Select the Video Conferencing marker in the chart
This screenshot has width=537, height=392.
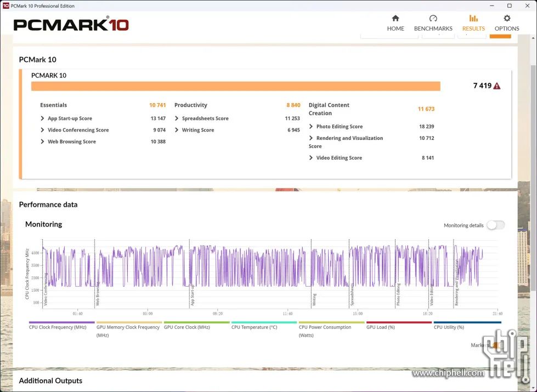click(x=46, y=289)
